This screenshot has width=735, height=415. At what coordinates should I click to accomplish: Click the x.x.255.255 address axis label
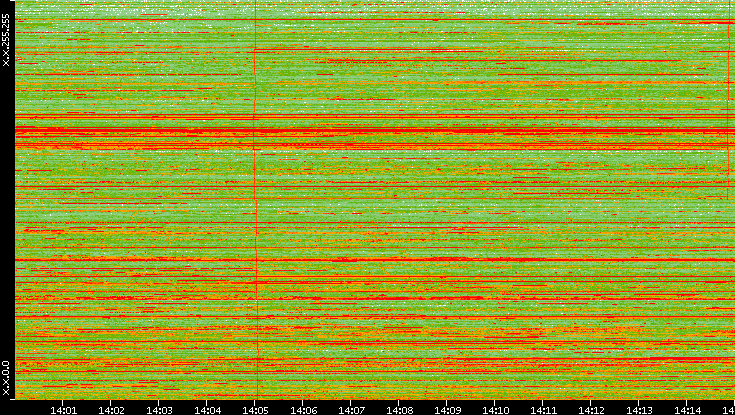6,40
